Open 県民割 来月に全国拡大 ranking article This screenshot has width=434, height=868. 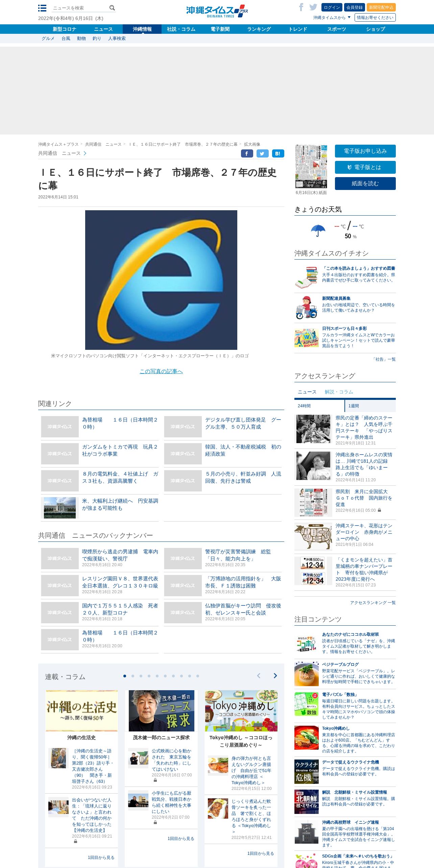tap(364, 498)
